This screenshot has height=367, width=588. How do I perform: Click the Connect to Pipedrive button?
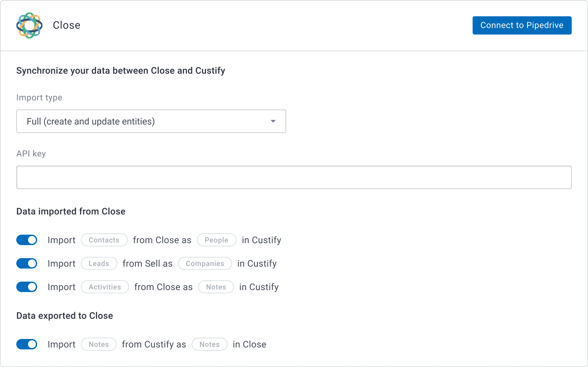(522, 25)
